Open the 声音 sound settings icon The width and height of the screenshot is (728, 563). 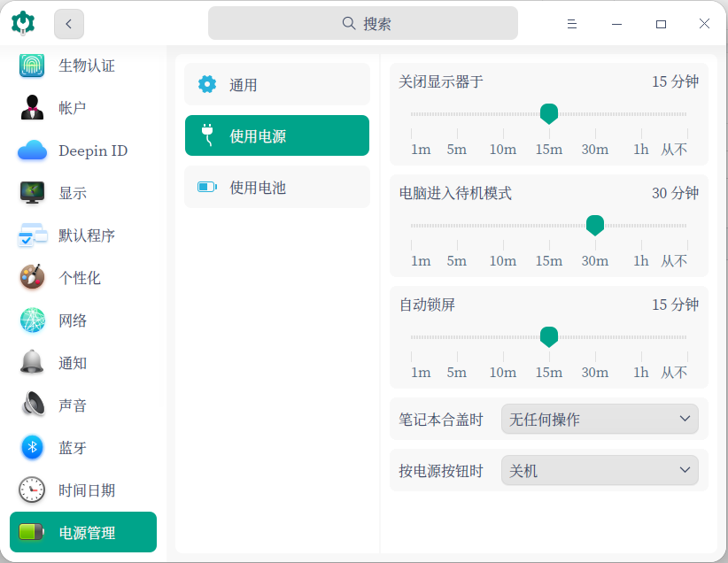pyautogui.click(x=32, y=405)
